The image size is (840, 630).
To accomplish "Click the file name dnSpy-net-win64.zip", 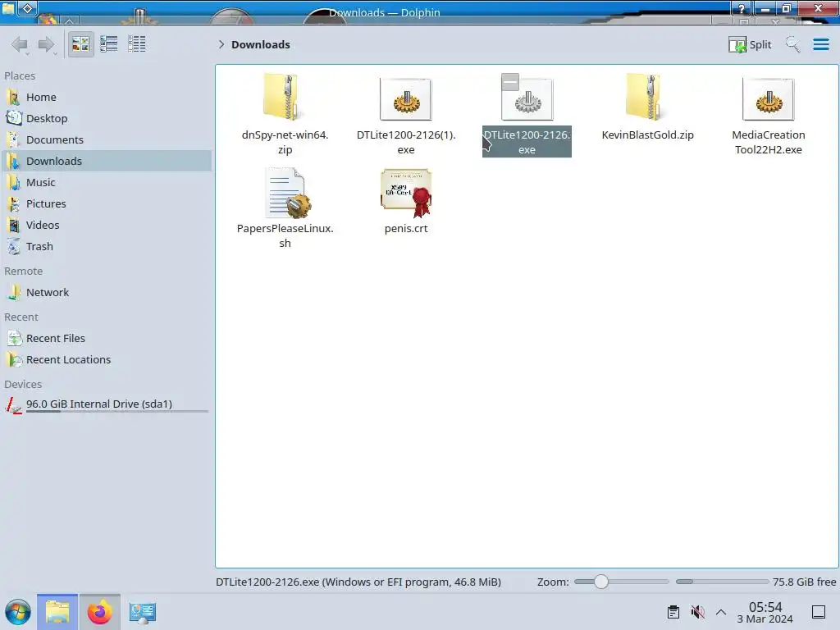I will 285,142.
